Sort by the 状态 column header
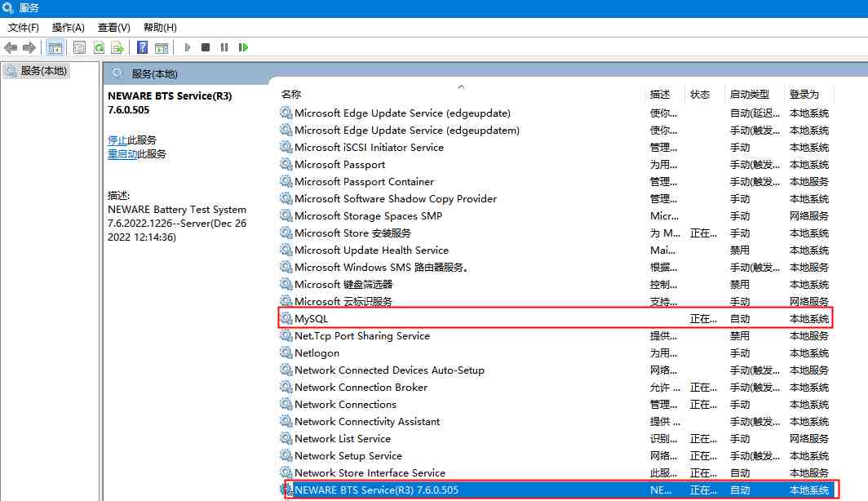Screen dimensions: 868x501 pyautogui.click(x=700, y=95)
